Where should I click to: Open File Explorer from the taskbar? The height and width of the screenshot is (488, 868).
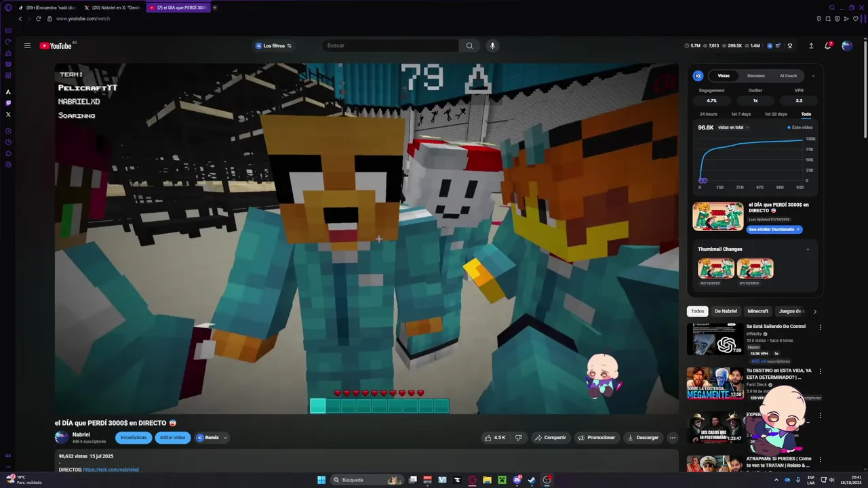tap(487, 480)
